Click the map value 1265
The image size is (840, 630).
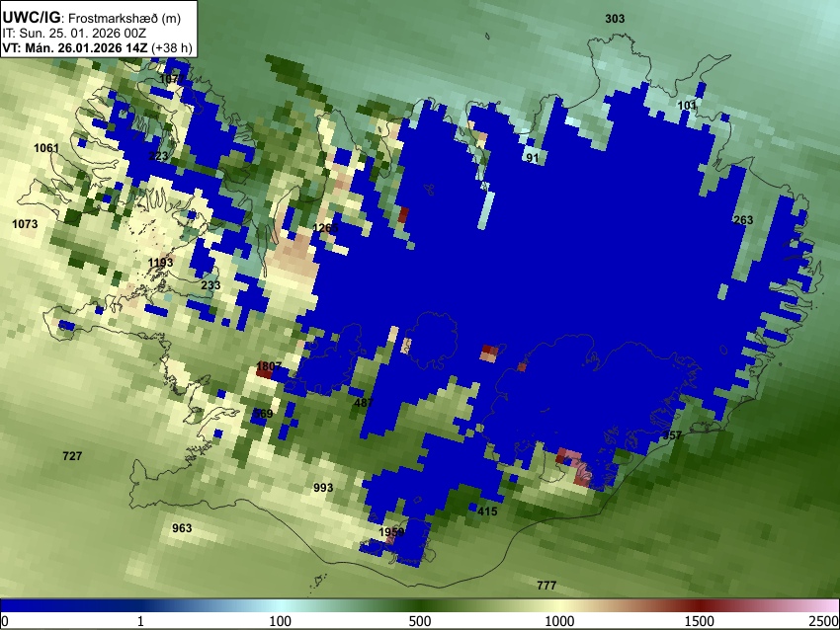click(x=326, y=228)
